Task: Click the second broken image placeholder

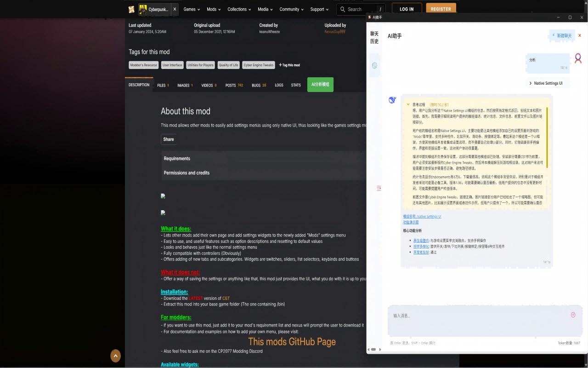Action: (x=163, y=213)
